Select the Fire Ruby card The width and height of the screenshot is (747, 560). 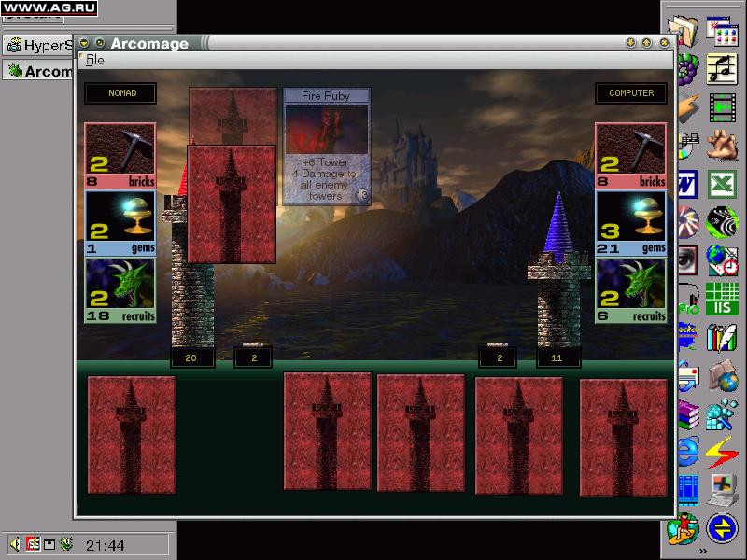[326, 147]
